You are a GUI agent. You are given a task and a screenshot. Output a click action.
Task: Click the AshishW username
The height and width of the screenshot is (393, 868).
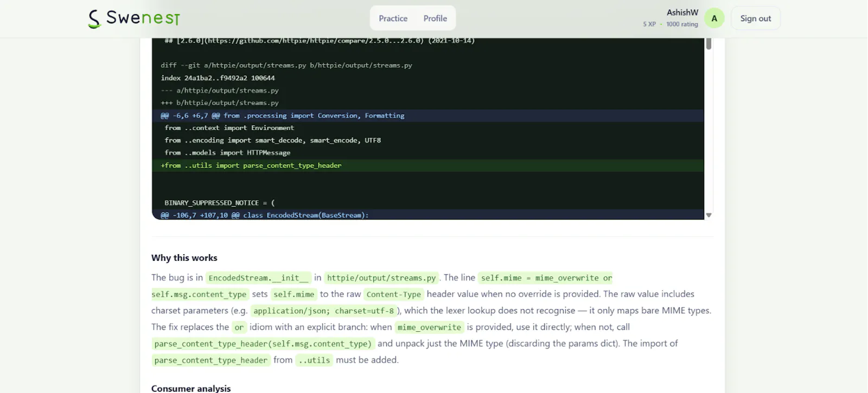[x=682, y=12]
